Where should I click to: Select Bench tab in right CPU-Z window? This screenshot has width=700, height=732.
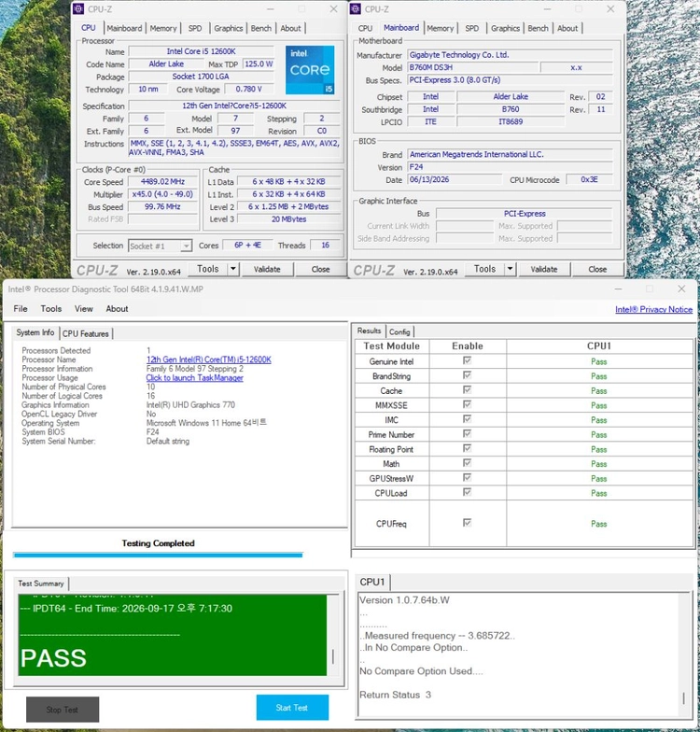coord(538,28)
